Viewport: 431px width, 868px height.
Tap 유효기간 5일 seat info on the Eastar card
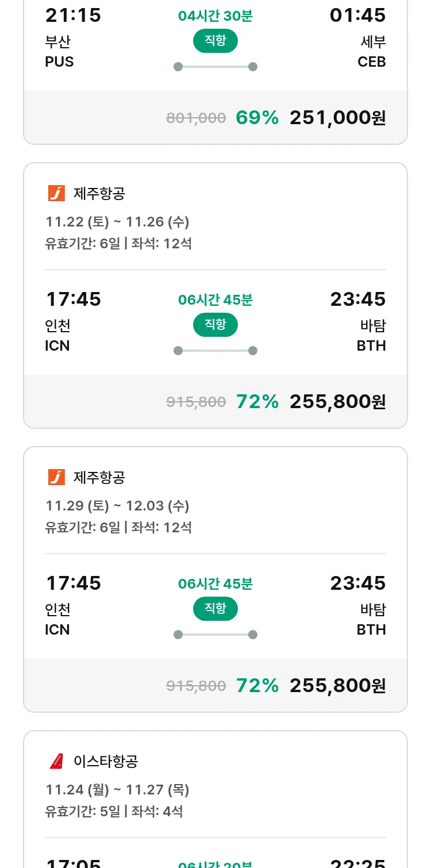(x=114, y=812)
